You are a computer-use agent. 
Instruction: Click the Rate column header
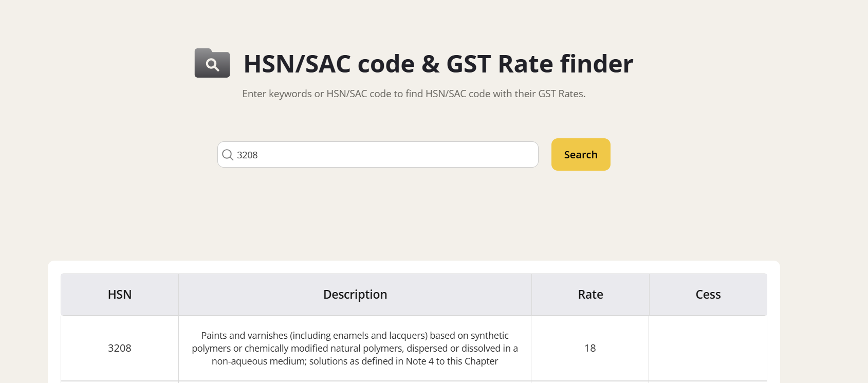click(590, 295)
